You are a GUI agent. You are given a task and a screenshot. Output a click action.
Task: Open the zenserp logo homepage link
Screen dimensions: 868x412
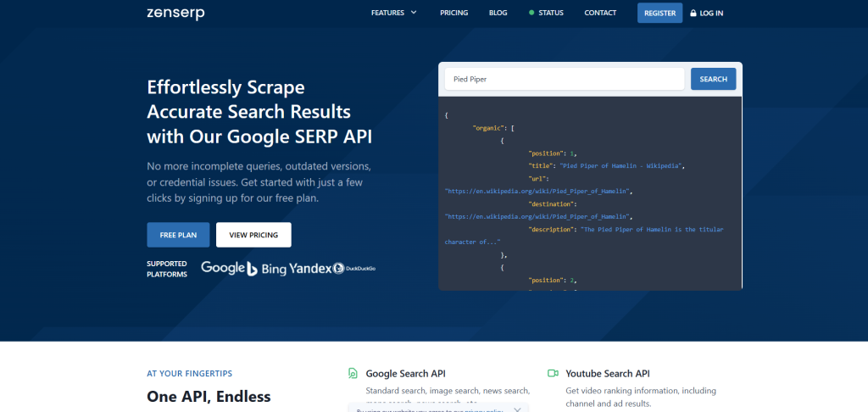point(175,13)
